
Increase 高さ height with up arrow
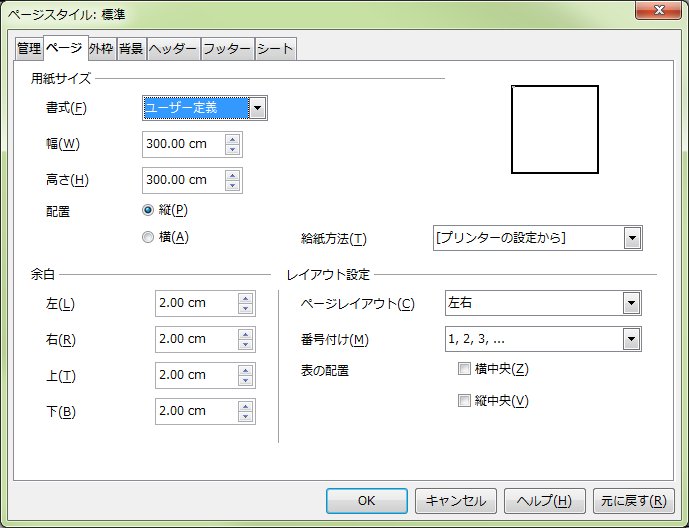point(232,175)
